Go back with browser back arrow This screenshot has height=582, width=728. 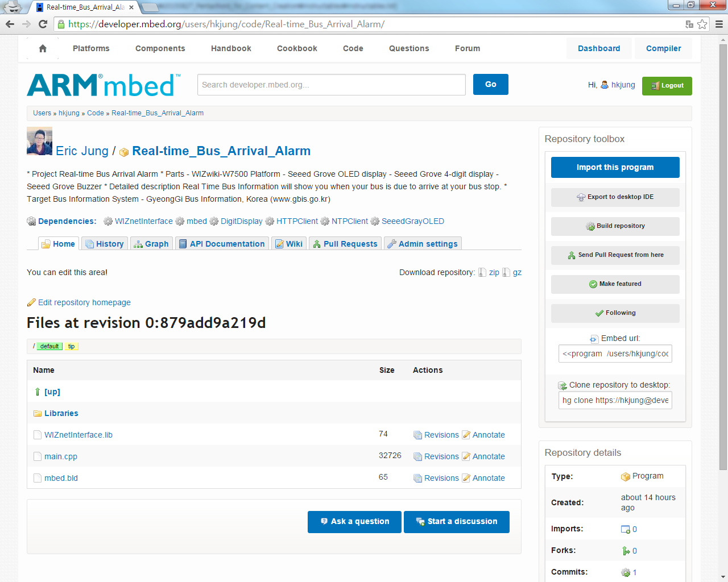pyautogui.click(x=10, y=24)
